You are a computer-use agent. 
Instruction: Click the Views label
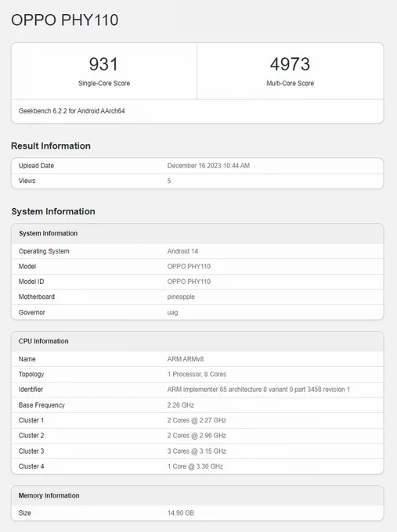click(27, 181)
